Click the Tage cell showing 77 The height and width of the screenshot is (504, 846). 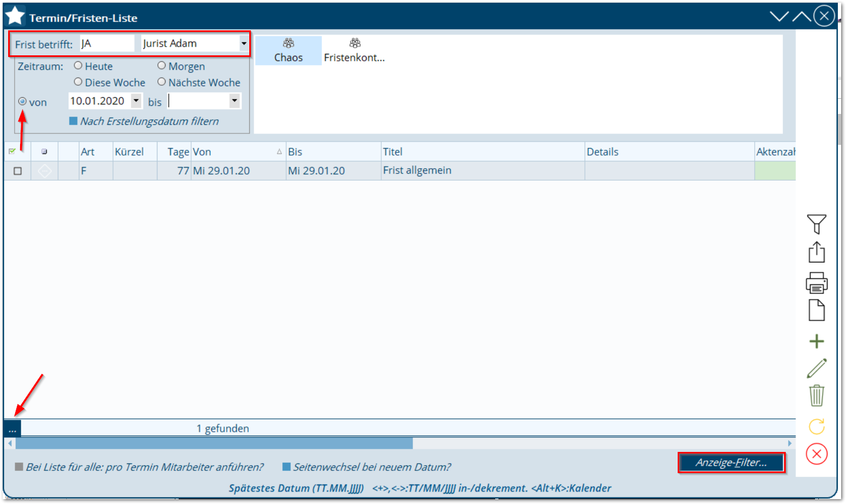point(174,170)
